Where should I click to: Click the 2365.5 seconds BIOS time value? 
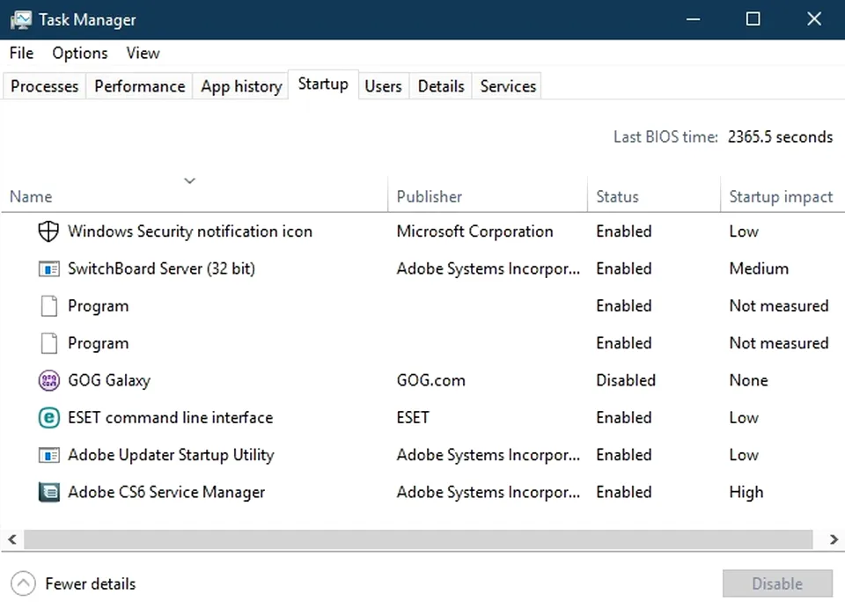pyautogui.click(x=781, y=137)
